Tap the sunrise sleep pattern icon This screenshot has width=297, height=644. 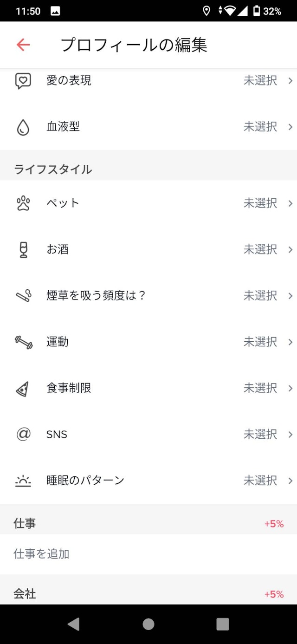(x=23, y=481)
